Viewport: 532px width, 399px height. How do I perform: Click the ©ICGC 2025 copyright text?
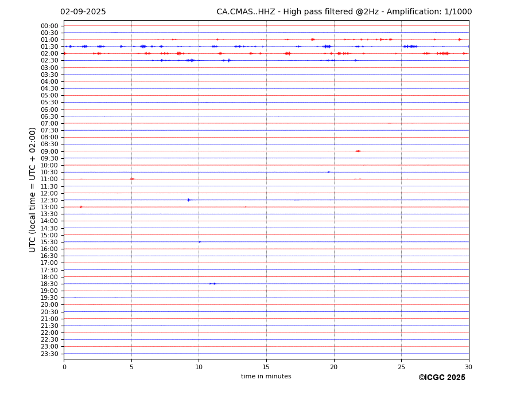(442, 378)
